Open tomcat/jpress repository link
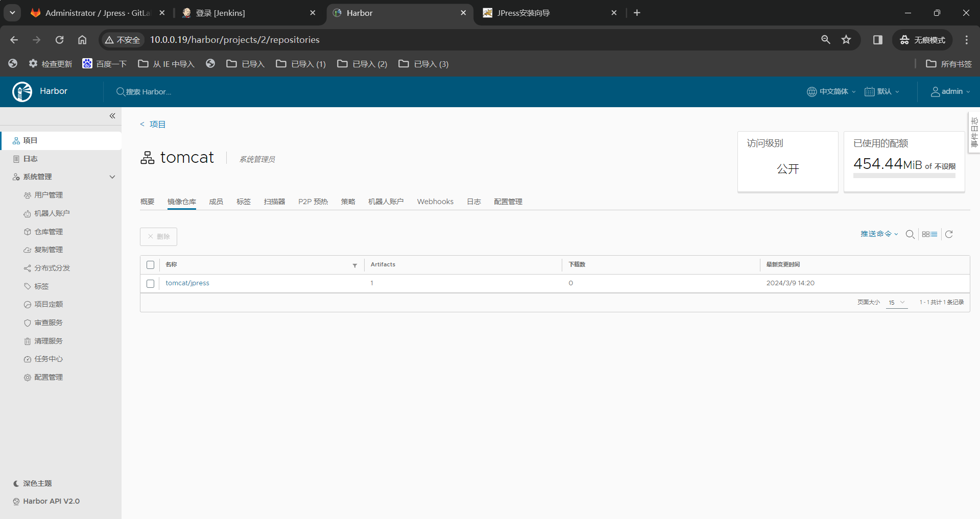The height and width of the screenshot is (519, 980). click(x=187, y=283)
